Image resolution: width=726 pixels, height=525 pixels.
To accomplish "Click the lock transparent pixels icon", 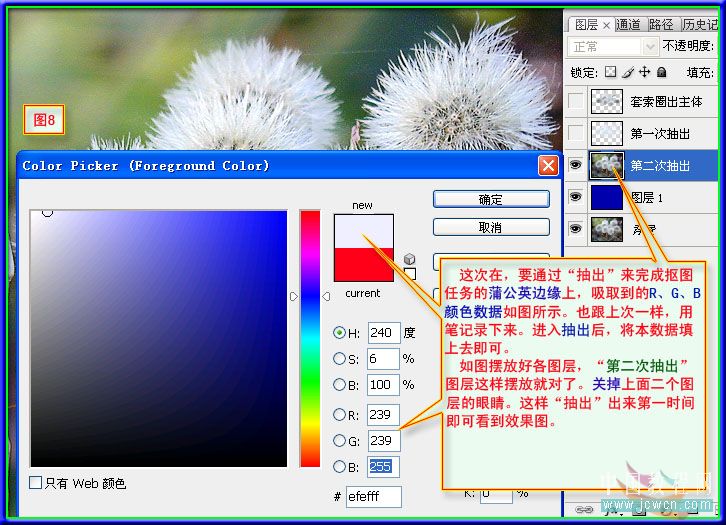I will (x=611, y=72).
